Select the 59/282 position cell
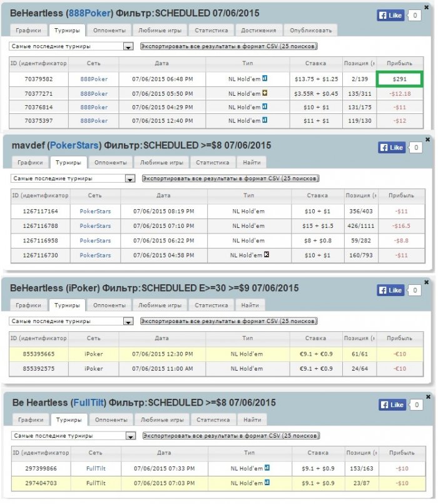The image size is (438, 504). point(361,240)
